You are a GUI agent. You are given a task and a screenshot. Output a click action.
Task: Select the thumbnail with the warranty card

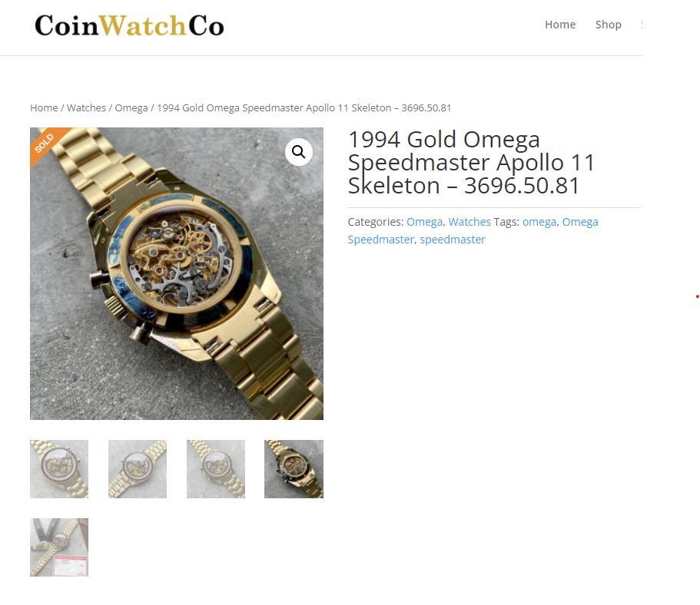point(59,547)
